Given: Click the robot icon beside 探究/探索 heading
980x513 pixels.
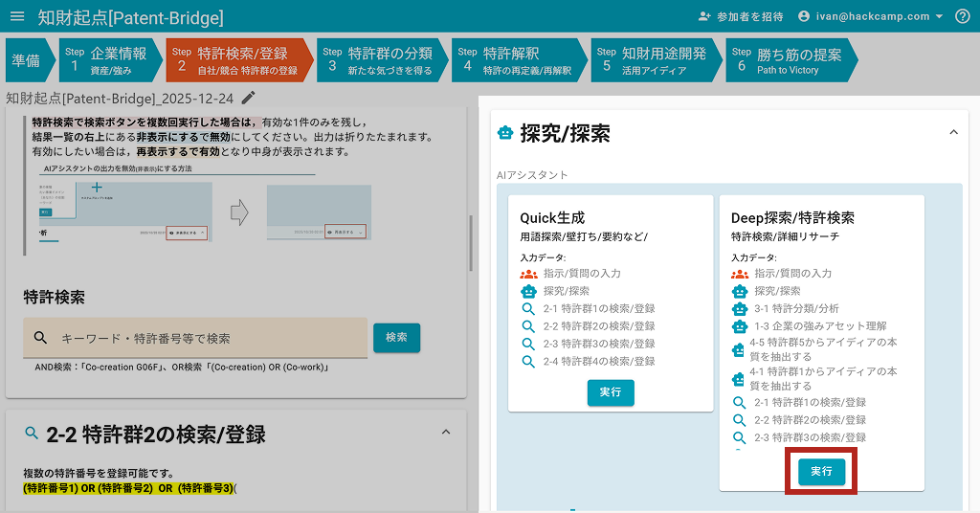Looking at the screenshot, I should [505, 134].
